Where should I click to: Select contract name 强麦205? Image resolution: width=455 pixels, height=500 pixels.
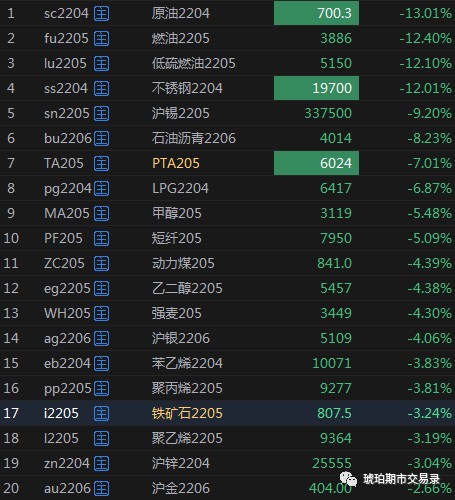point(177,313)
